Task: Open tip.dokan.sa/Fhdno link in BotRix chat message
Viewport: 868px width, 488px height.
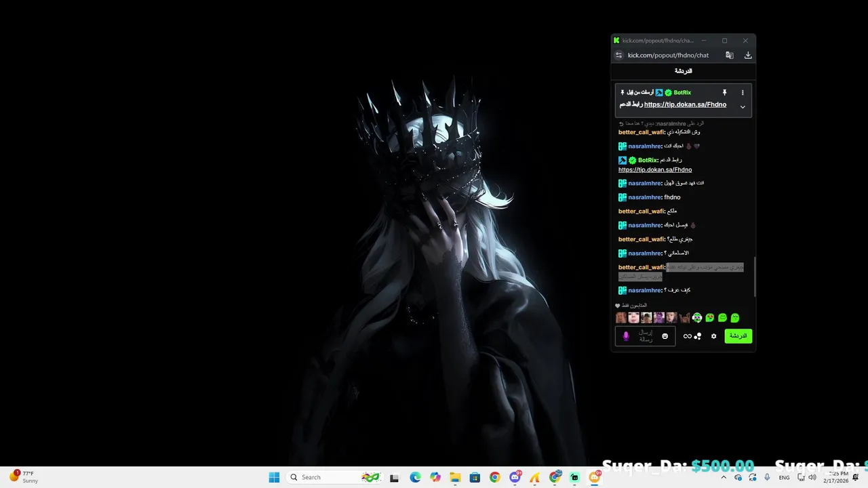Action: [655, 169]
